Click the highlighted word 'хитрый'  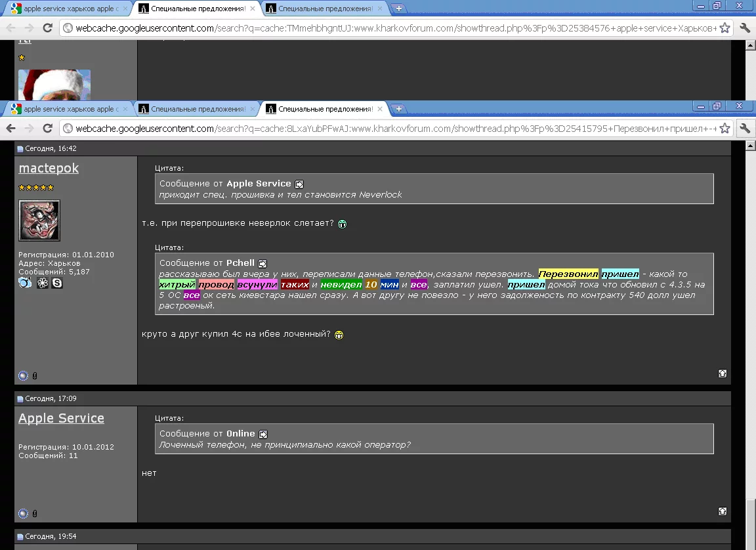(177, 284)
